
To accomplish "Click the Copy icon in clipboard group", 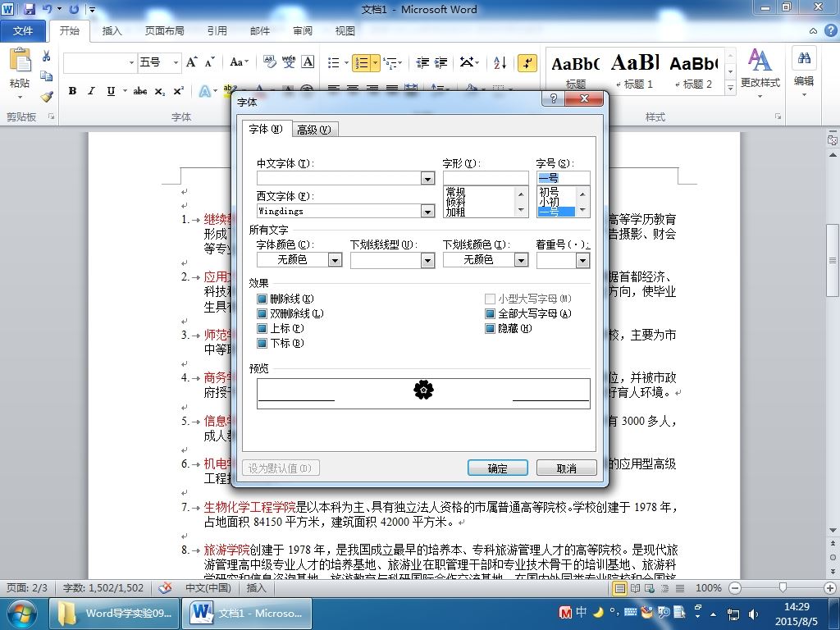I will (47, 76).
